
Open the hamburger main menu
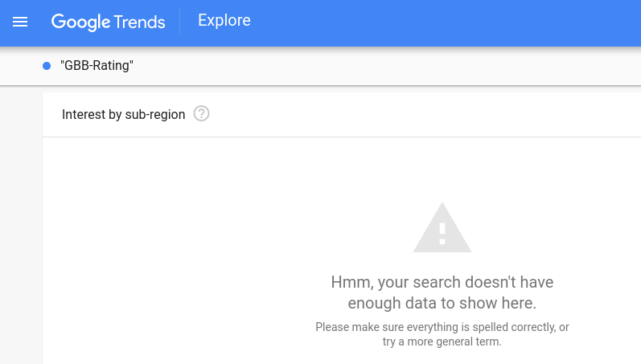pyautogui.click(x=20, y=22)
